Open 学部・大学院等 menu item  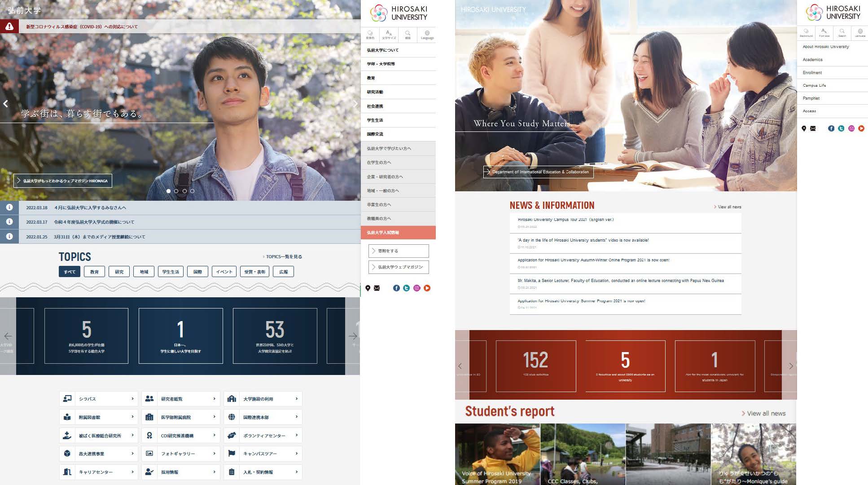click(x=399, y=64)
